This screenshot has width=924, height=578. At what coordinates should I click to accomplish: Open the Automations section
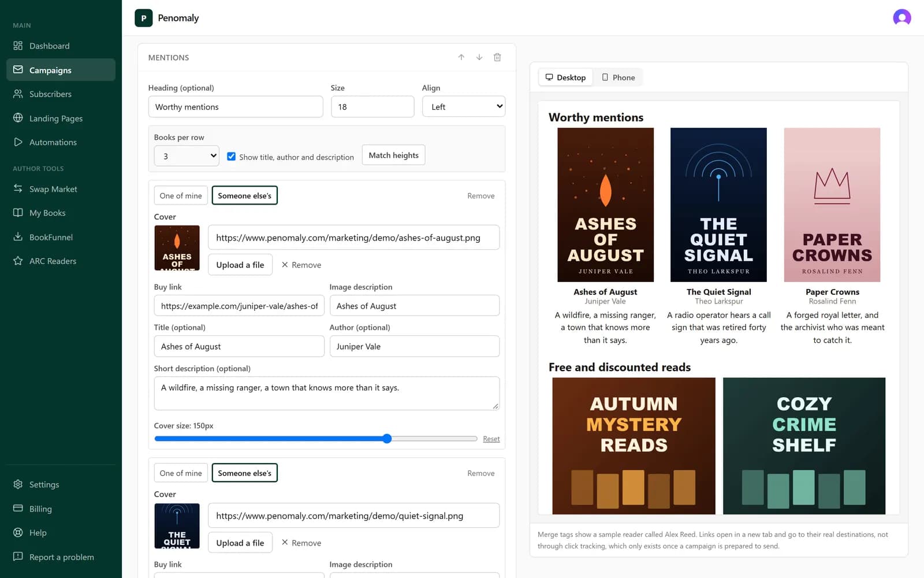click(61, 142)
